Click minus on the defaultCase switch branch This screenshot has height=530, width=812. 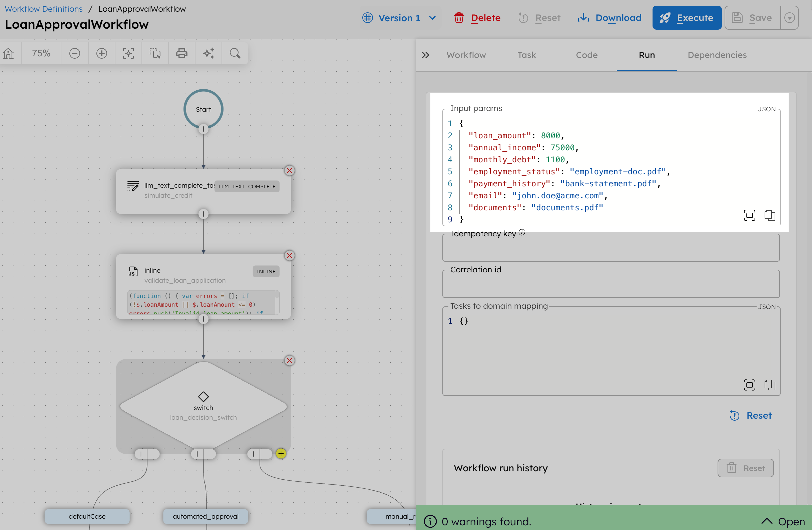click(153, 454)
